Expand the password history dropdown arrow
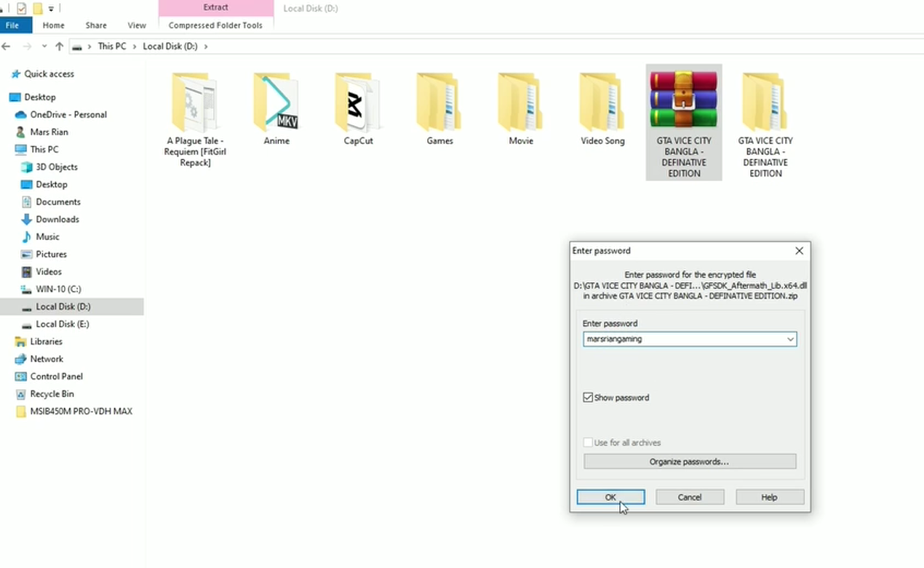This screenshot has height=568, width=924. tap(790, 340)
